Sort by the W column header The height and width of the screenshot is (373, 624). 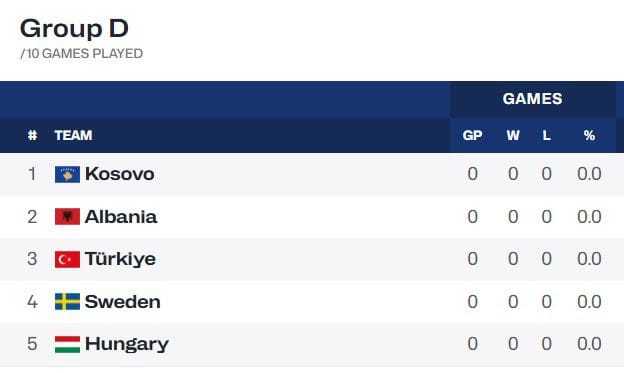[x=513, y=135]
